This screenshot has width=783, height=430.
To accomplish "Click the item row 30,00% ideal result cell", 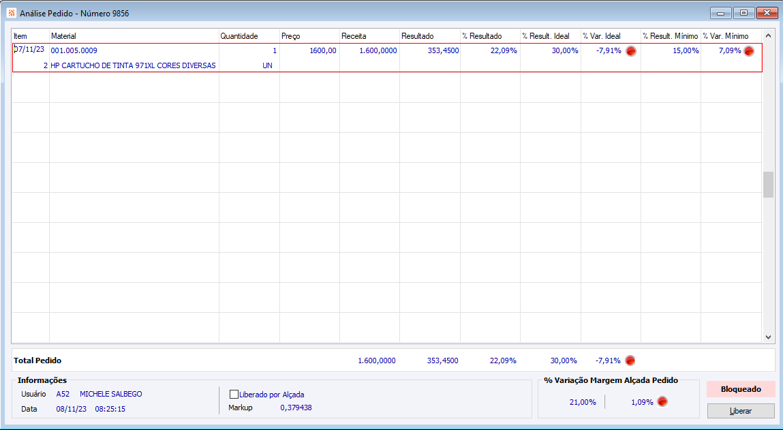I will [565, 50].
